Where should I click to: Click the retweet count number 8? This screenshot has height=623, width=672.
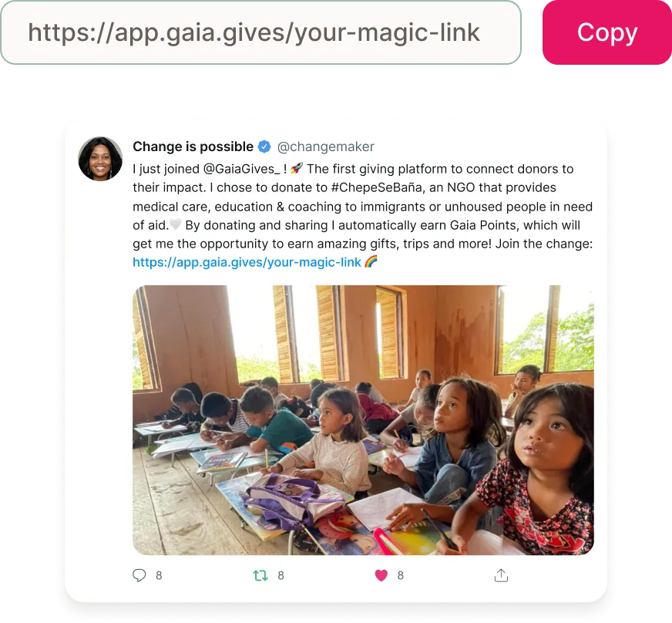tap(281, 575)
